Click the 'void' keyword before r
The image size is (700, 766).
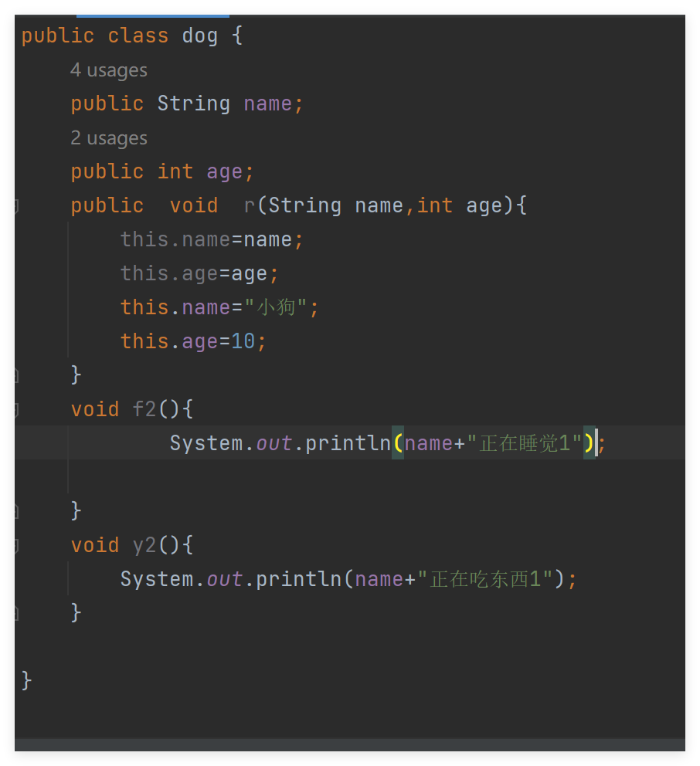(x=194, y=205)
